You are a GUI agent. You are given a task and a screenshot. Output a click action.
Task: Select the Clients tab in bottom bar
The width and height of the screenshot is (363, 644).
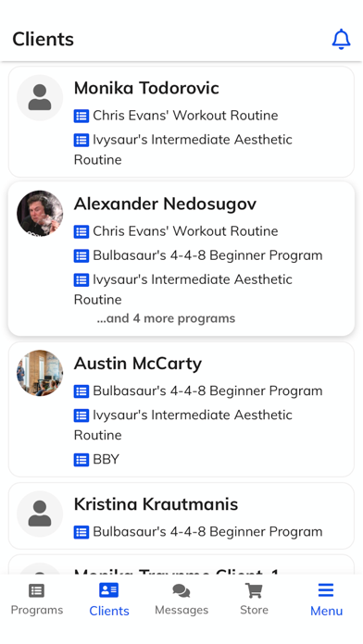(x=109, y=600)
